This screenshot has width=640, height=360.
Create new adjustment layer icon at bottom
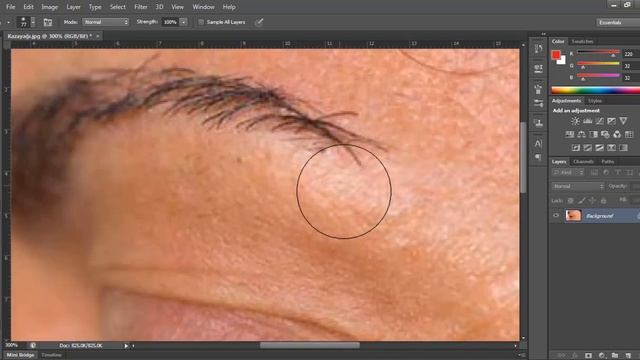pos(602,356)
